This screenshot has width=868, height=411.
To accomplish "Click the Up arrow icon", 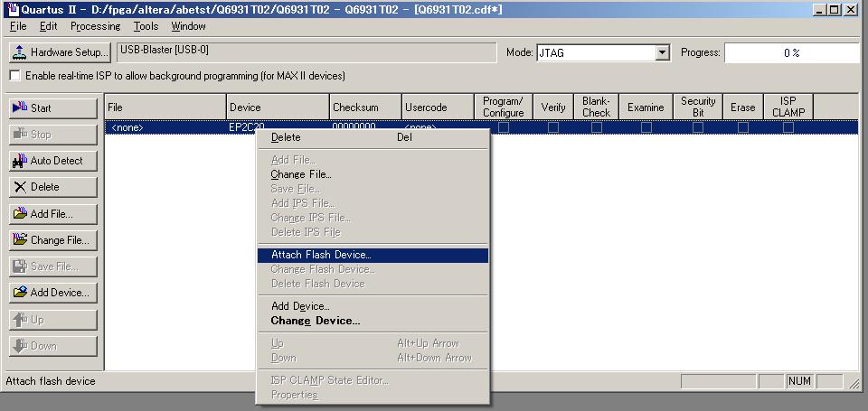I will point(20,319).
